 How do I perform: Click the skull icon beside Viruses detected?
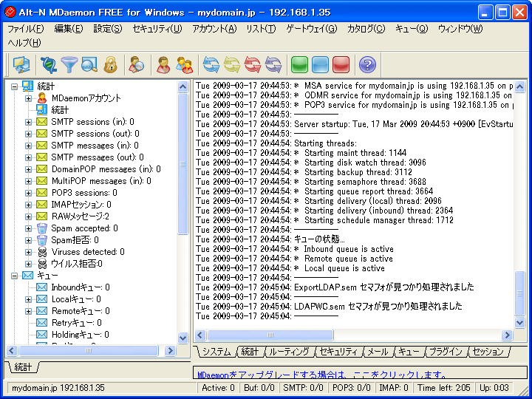41,252
